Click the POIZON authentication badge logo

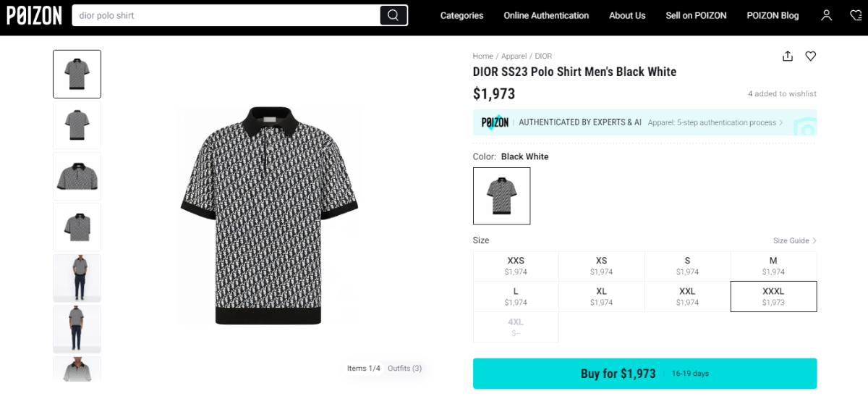pyautogui.click(x=495, y=122)
